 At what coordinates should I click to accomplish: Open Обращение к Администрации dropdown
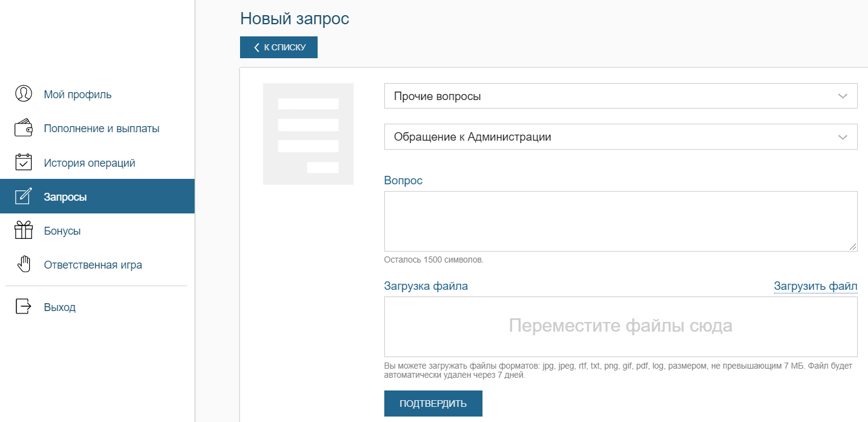(x=621, y=136)
